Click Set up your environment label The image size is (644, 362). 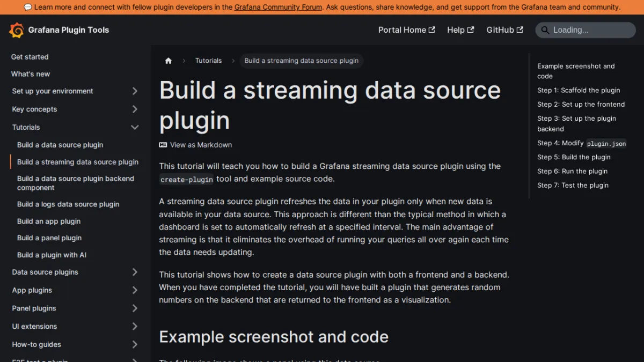(x=53, y=91)
